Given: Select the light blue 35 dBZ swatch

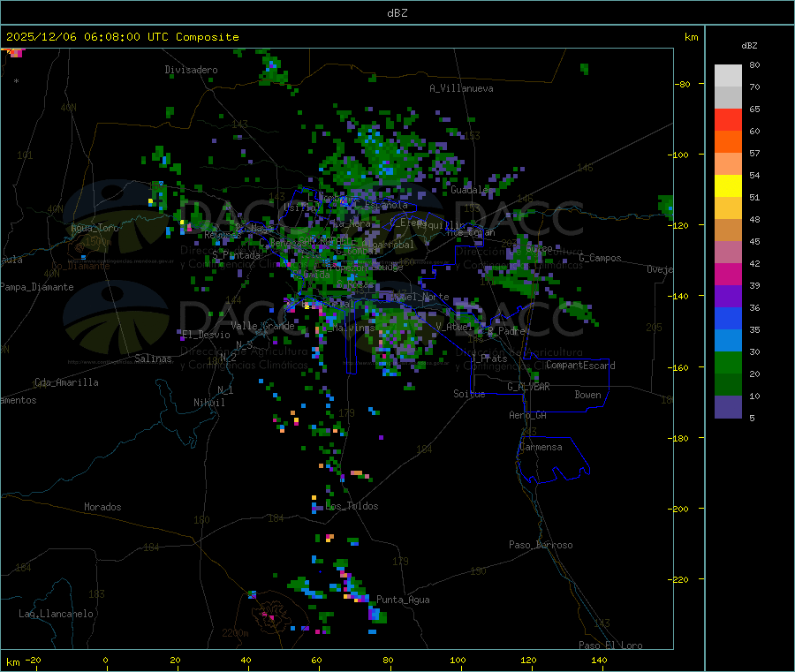Looking at the screenshot, I should point(728,340).
